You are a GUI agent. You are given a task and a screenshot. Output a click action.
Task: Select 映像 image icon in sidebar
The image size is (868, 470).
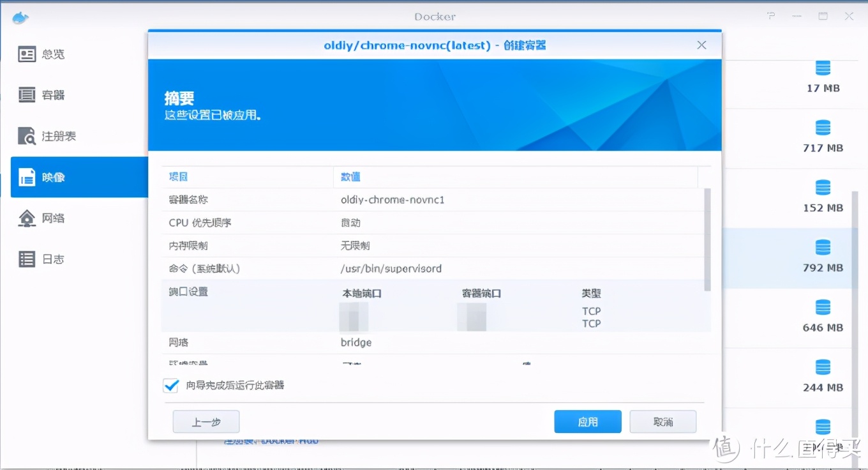coord(27,177)
